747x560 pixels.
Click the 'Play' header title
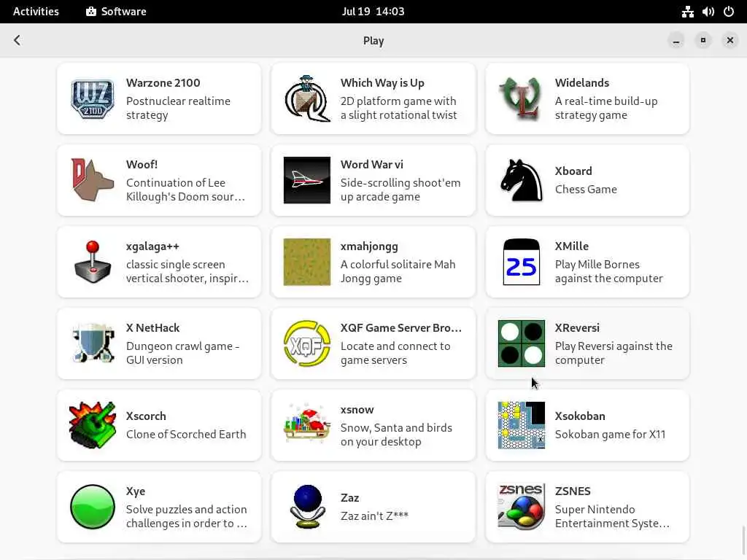tap(373, 41)
